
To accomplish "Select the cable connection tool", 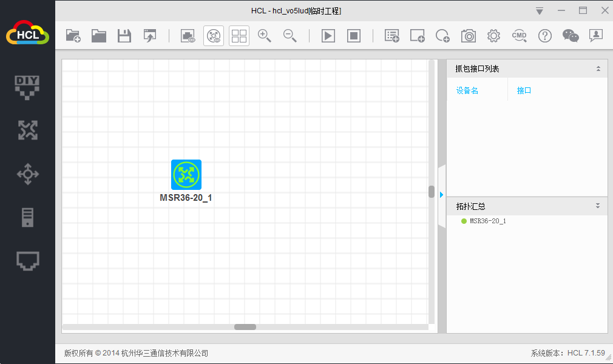I will [28, 261].
